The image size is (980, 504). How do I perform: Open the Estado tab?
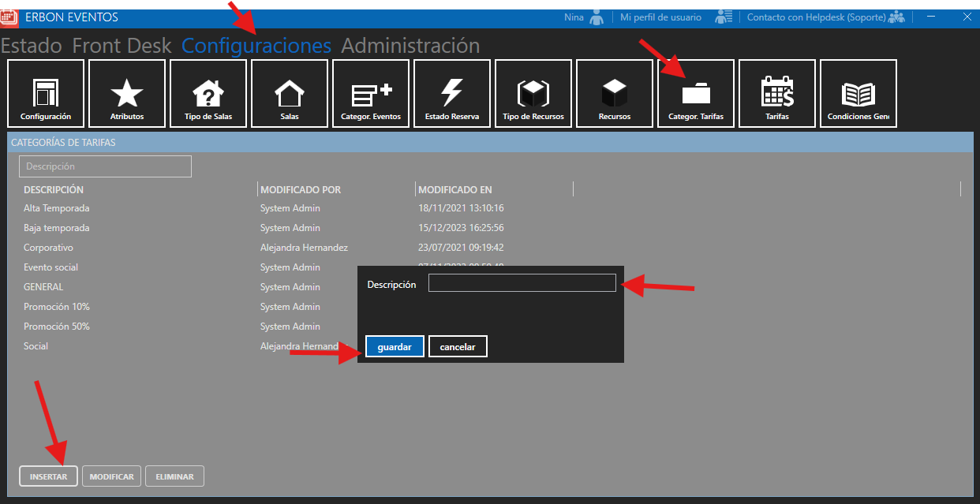coord(32,46)
